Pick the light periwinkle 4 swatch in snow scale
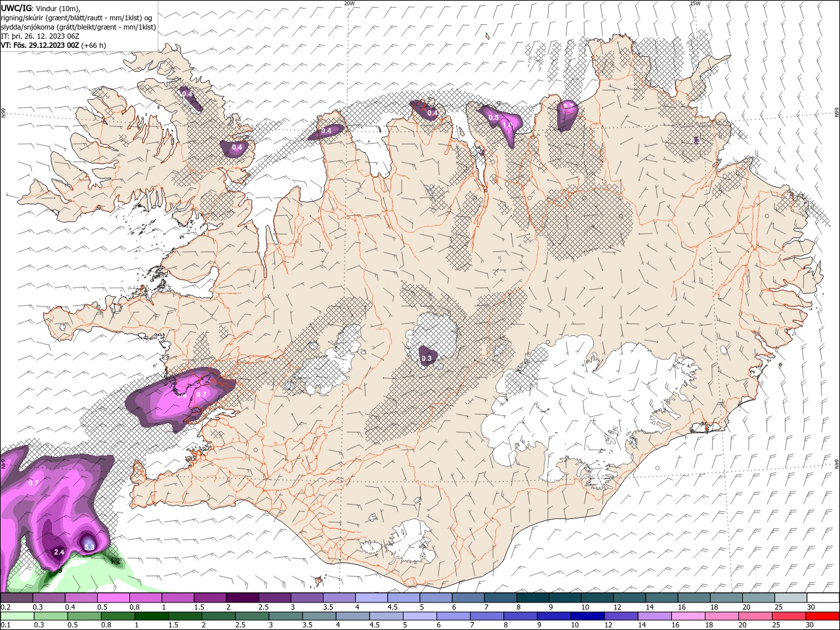The height and width of the screenshot is (630, 840). click(x=371, y=598)
